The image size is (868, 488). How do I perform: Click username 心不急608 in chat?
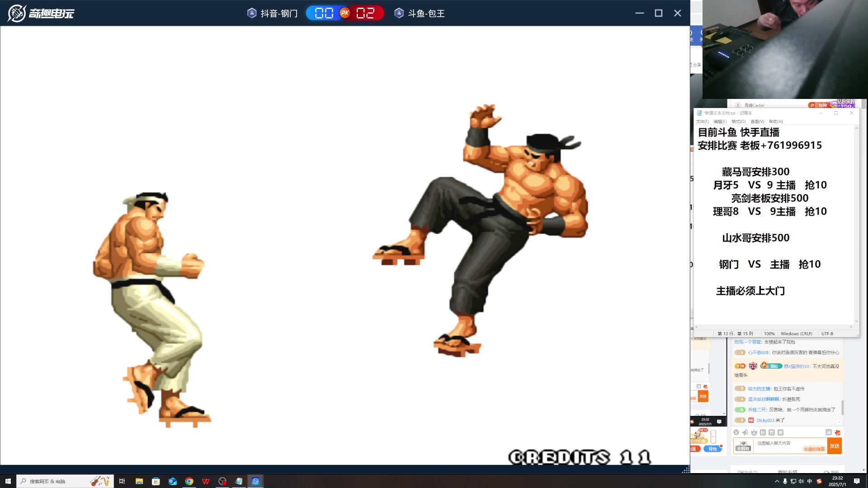pos(758,352)
